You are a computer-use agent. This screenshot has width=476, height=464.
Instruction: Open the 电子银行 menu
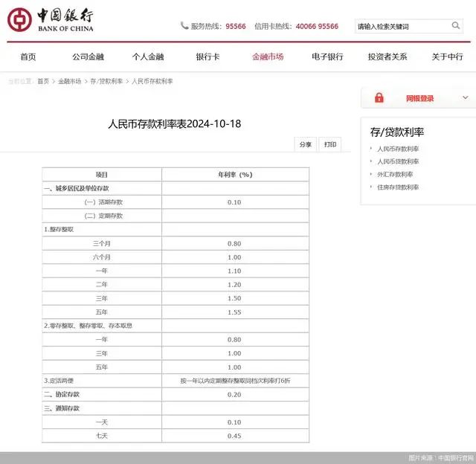(327, 57)
